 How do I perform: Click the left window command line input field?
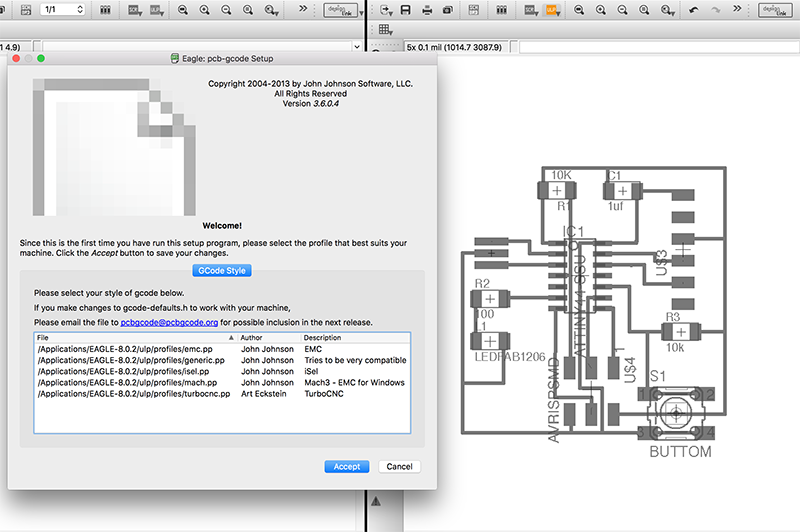(197, 46)
